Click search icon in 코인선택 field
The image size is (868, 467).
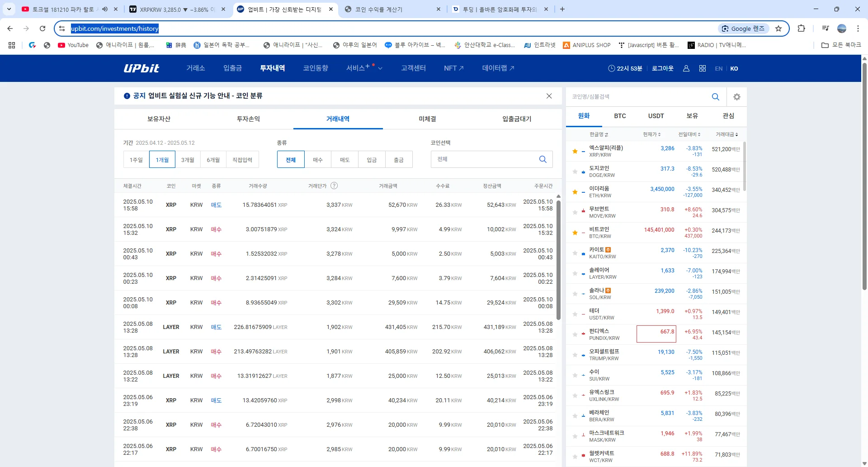pos(542,159)
